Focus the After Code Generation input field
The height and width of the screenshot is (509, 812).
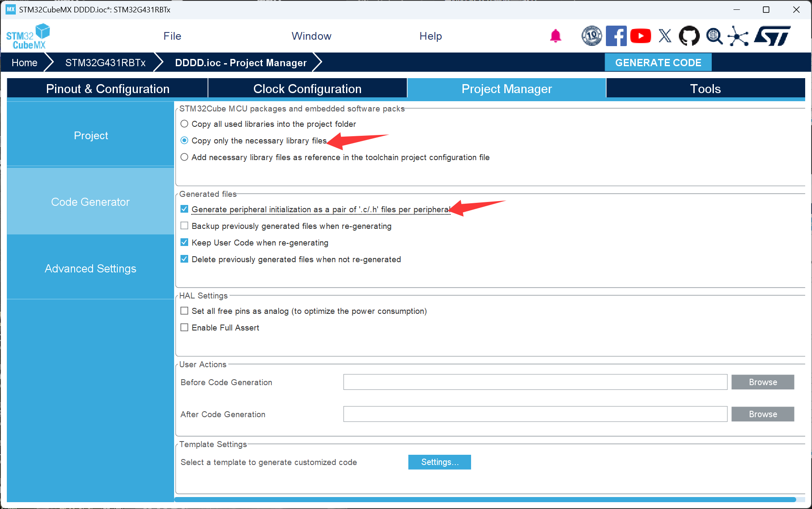click(535, 414)
